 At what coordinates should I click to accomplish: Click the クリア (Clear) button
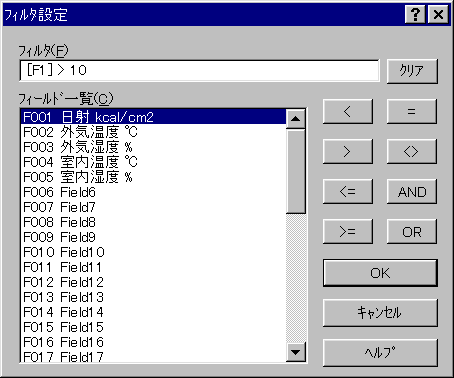click(x=412, y=71)
